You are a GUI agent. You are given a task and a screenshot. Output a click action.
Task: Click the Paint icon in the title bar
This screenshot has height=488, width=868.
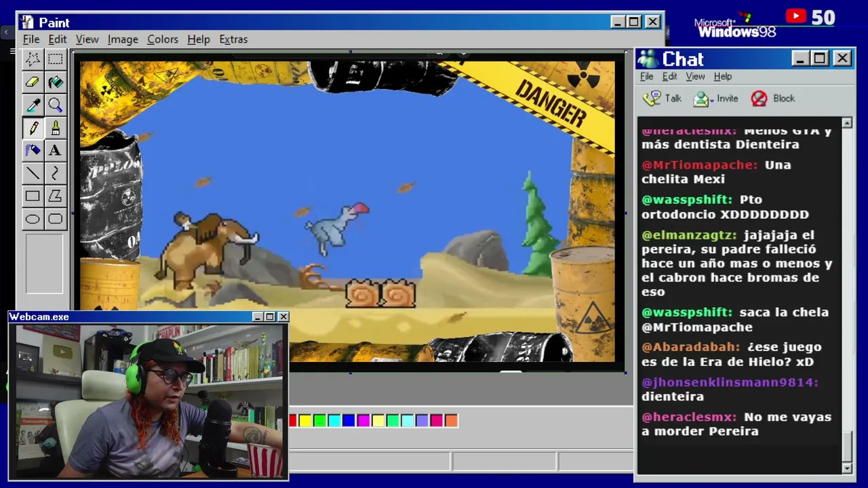pos(28,22)
